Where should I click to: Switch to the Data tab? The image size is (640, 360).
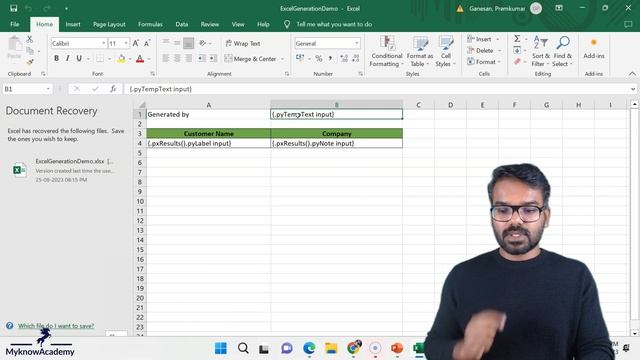pos(182,24)
